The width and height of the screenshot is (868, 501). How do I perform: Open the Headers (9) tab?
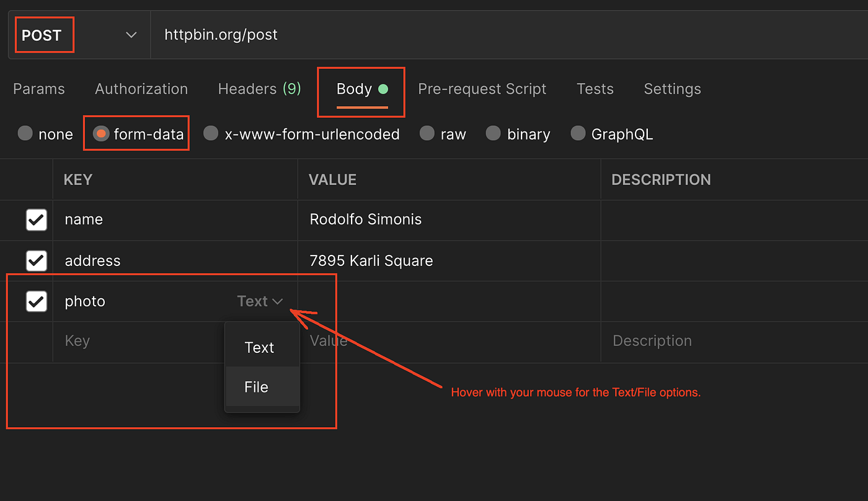(259, 89)
